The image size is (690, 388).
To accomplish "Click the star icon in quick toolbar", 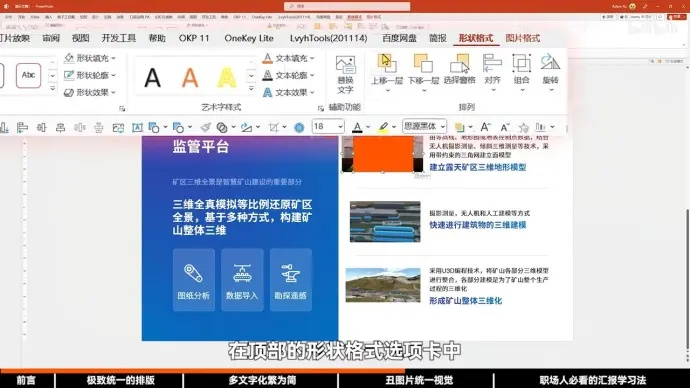I will tap(523, 128).
